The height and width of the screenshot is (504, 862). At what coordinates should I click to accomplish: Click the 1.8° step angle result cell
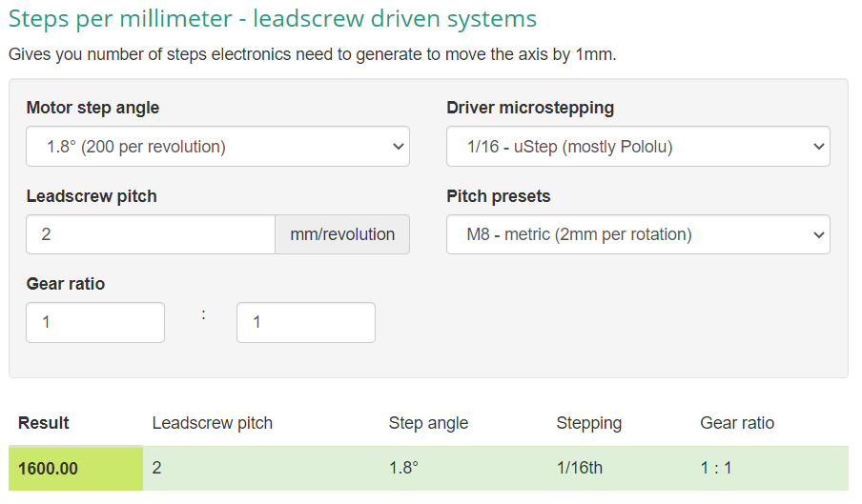pyautogui.click(x=404, y=469)
